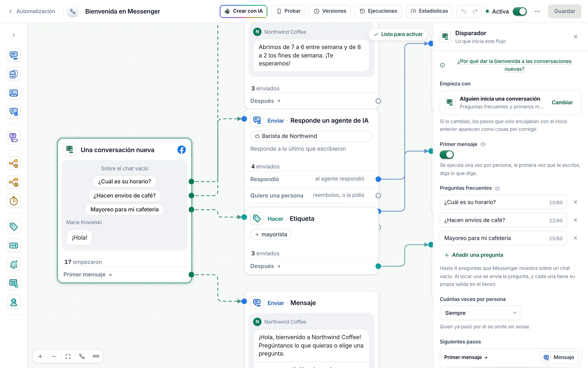The width and height of the screenshot is (588, 368).
Task: Click the Facebook icon on the trigger card
Action: pyautogui.click(x=182, y=150)
